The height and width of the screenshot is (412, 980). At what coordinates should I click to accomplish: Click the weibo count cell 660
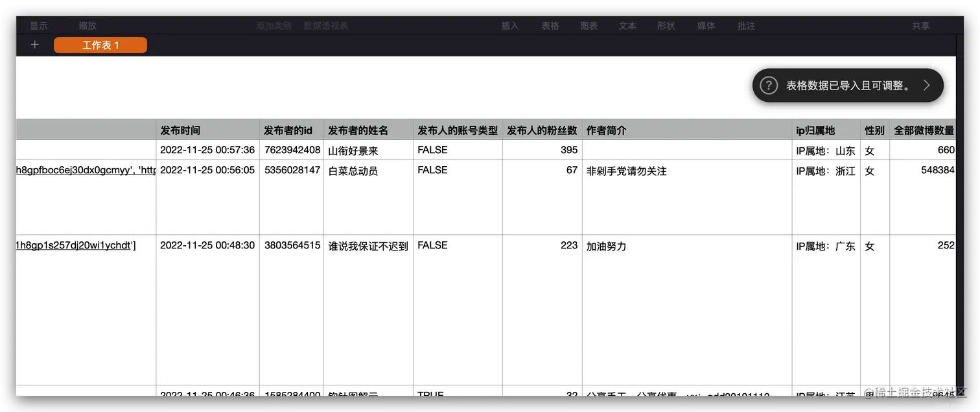pos(923,150)
